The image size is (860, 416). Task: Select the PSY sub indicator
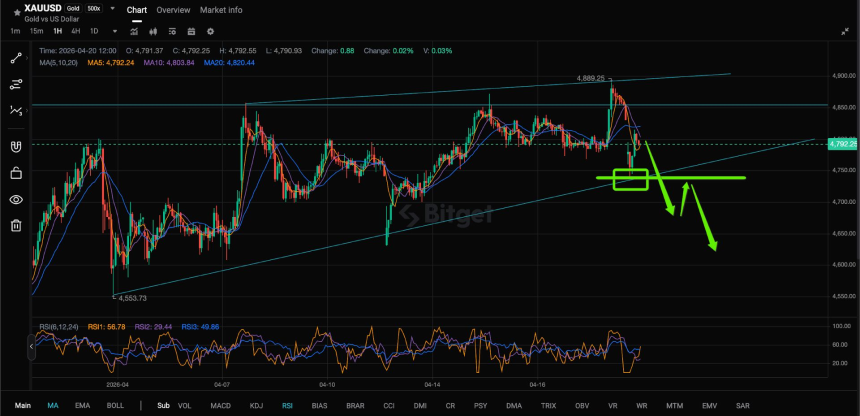coord(480,406)
